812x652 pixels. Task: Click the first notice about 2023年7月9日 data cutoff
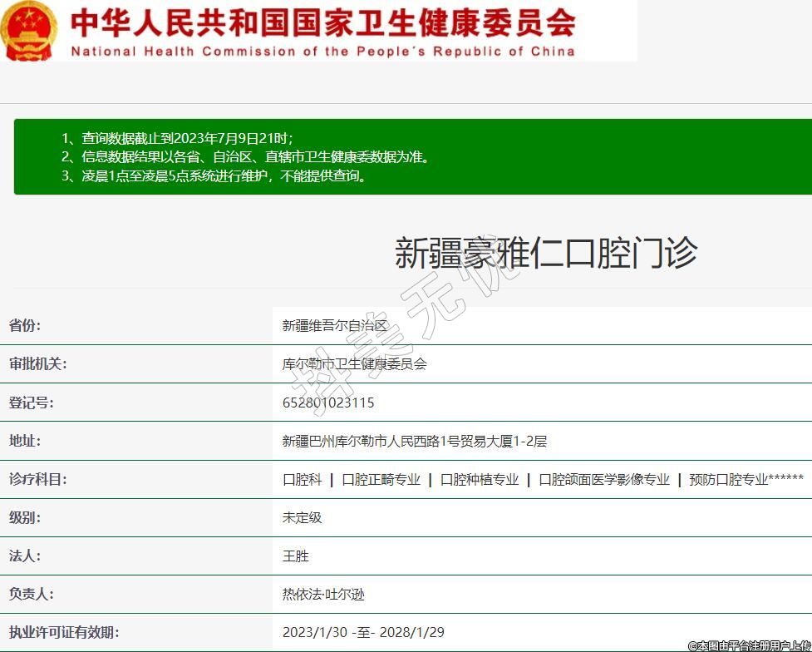click(177, 138)
